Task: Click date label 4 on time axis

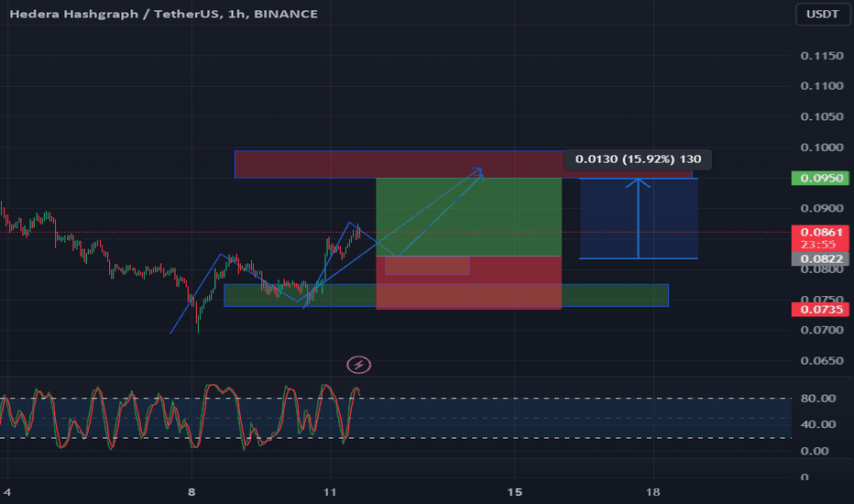Action: [x=6, y=492]
